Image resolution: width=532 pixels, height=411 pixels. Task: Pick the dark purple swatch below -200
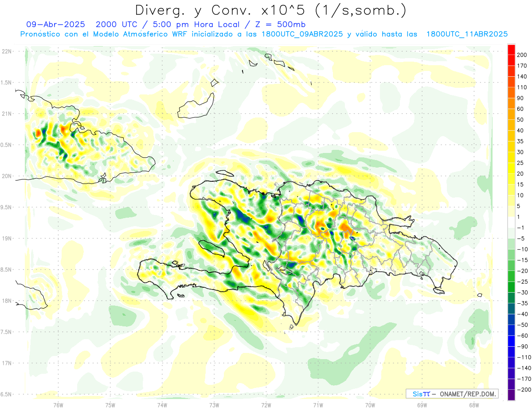click(511, 395)
